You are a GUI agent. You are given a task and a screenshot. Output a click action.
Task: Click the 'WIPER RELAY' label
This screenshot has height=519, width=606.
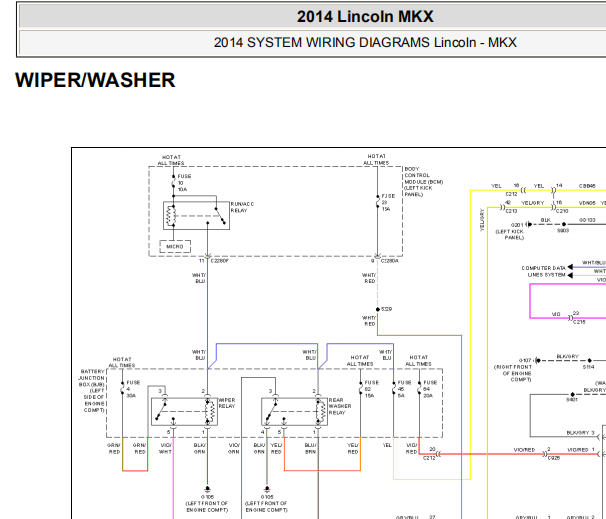click(x=226, y=403)
